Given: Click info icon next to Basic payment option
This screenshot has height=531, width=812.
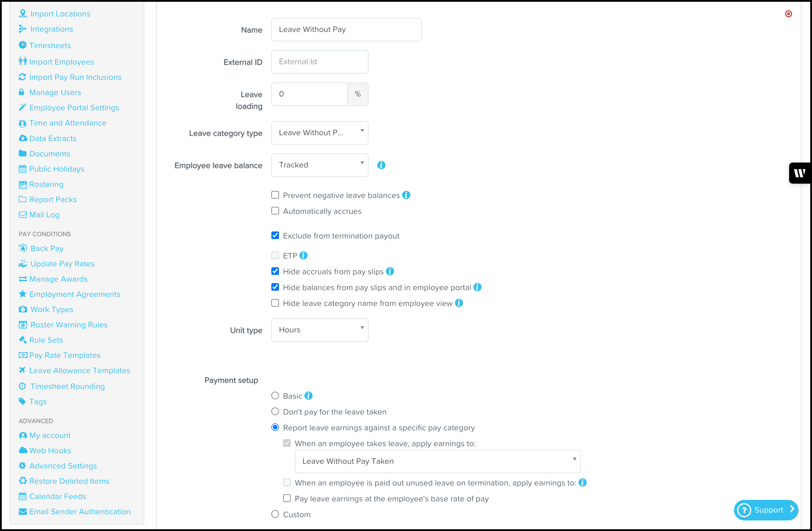Looking at the screenshot, I should point(308,395).
